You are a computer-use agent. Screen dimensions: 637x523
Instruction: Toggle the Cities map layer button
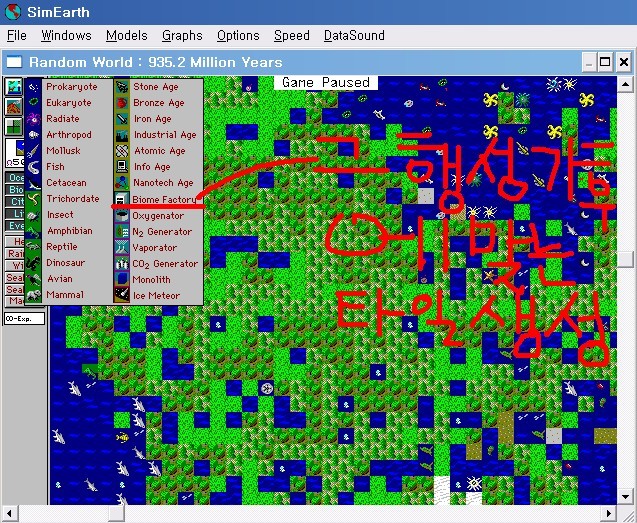coord(15,202)
